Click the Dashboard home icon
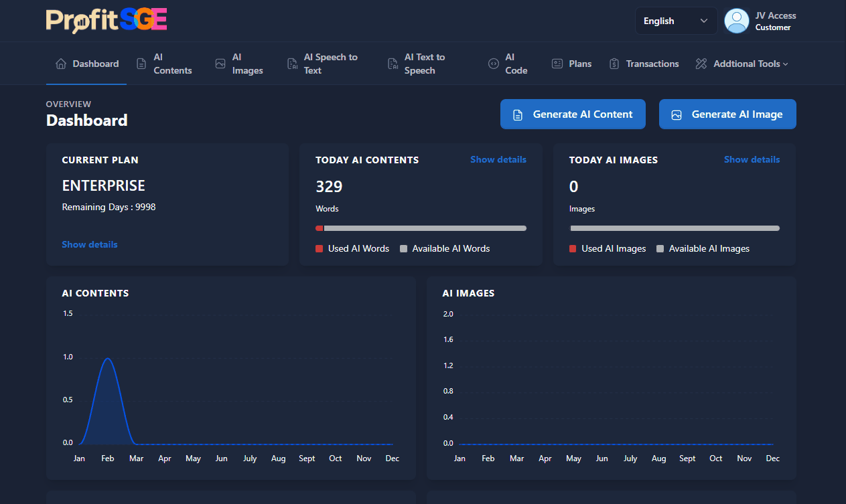 [x=61, y=64]
